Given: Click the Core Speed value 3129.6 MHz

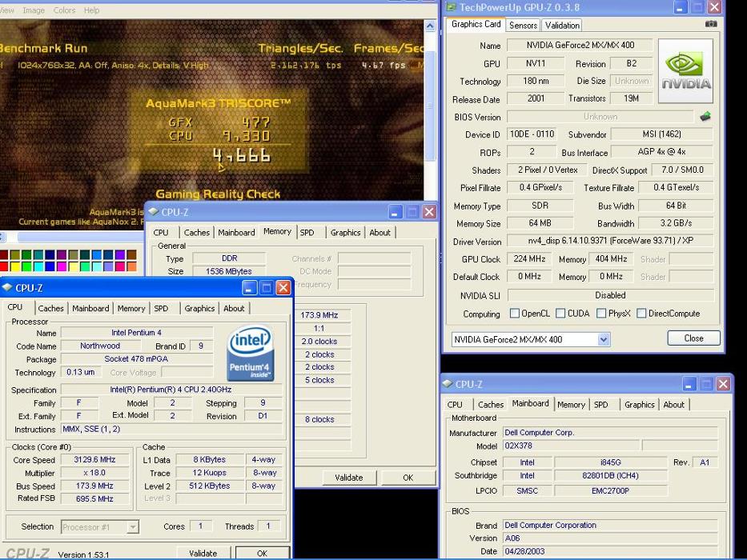Looking at the screenshot, I should click(94, 459).
